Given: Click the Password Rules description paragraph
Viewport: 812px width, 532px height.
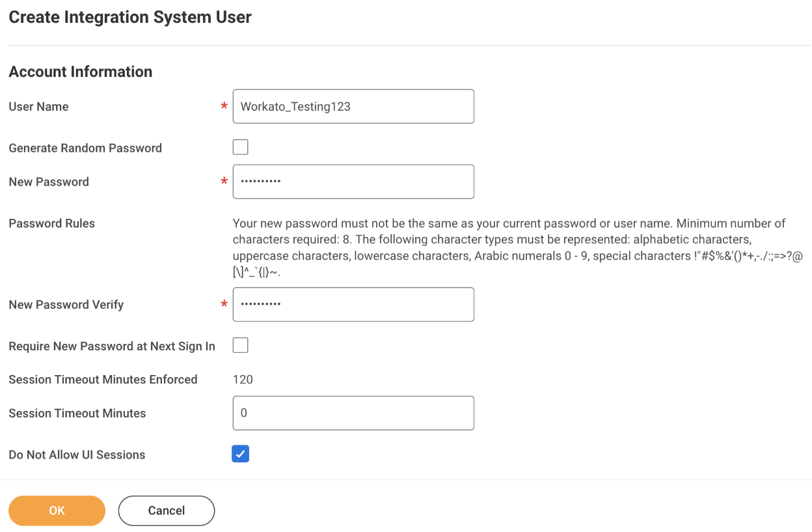Looking at the screenshot, I should tap(507, 248).
